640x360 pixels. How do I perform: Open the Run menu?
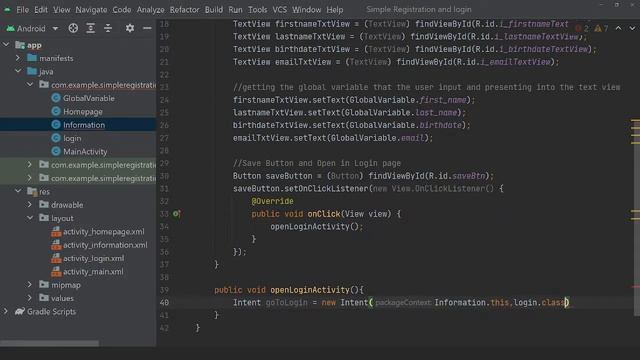tap(235, 9)
